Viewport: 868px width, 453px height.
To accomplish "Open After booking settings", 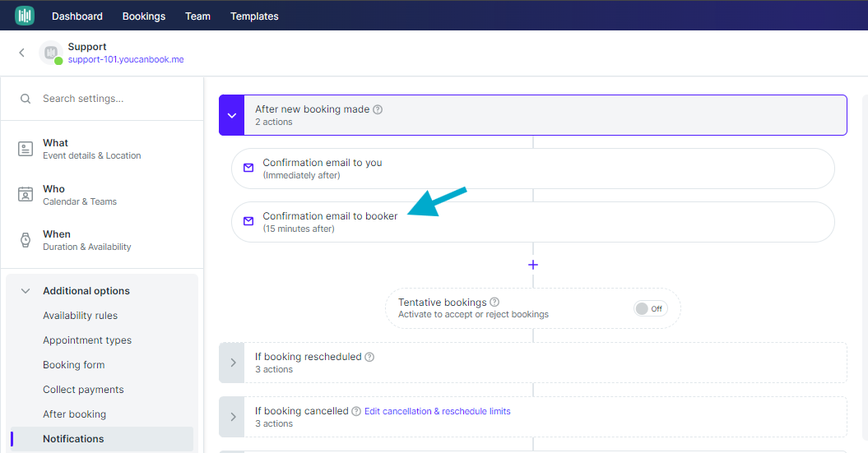I will (x=74, y=414).
